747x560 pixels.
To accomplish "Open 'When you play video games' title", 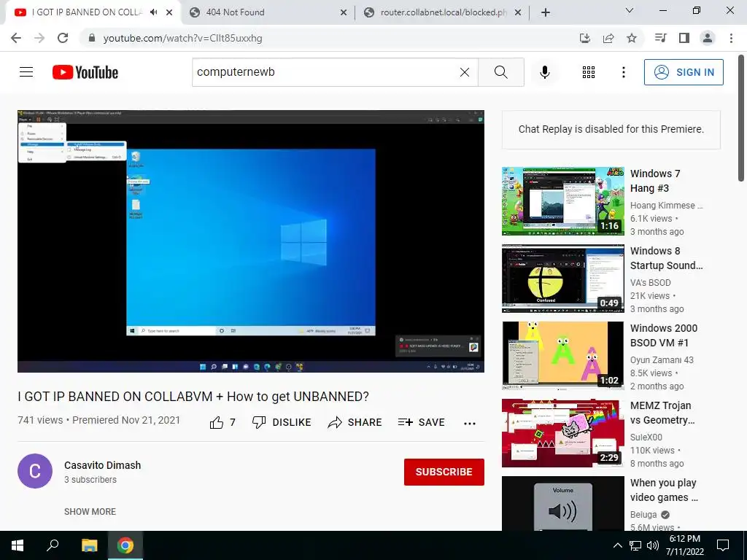I will [664, 490].
